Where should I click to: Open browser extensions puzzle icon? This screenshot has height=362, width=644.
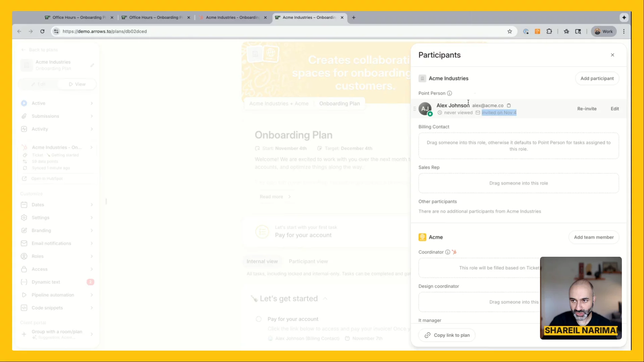tap(549, 32)
